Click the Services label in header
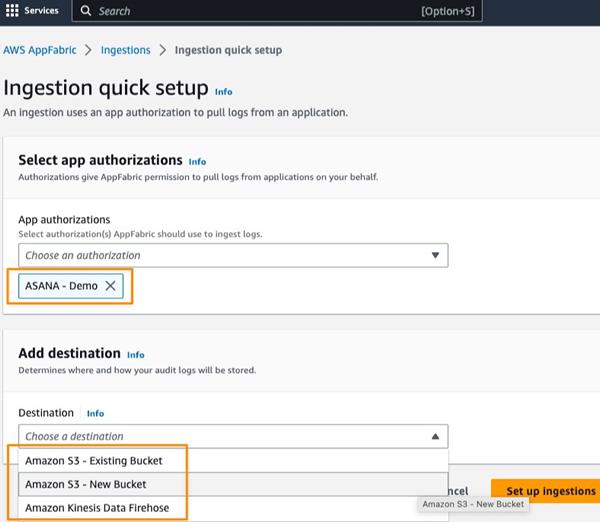Screen dimensions: 600x522 click(x=41, y=11)
